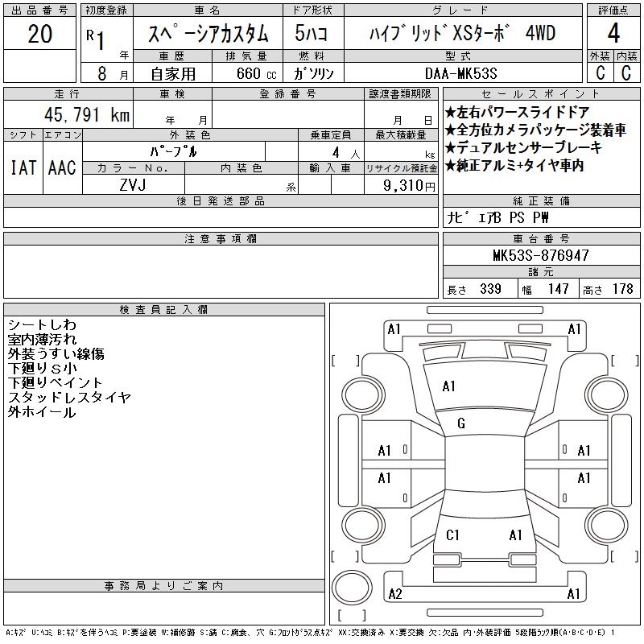
Task: Select the lot number 20 field
Action: point(39,34)
